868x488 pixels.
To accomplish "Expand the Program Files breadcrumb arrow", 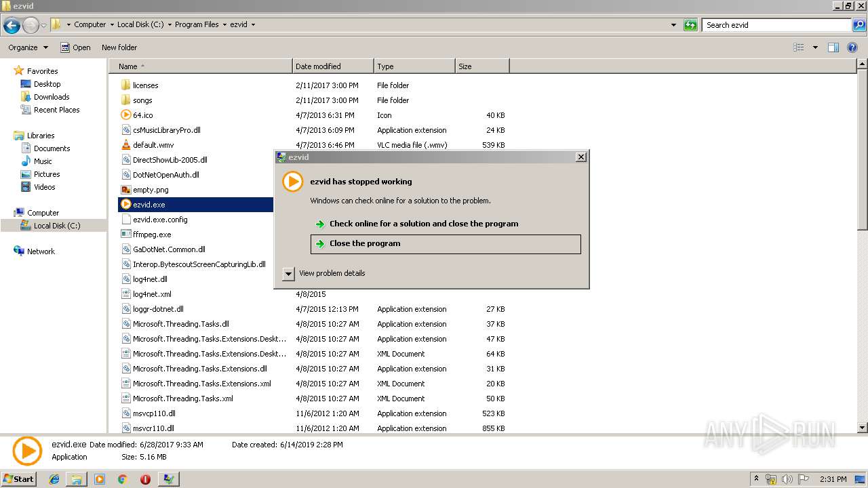I will (226, 25).
